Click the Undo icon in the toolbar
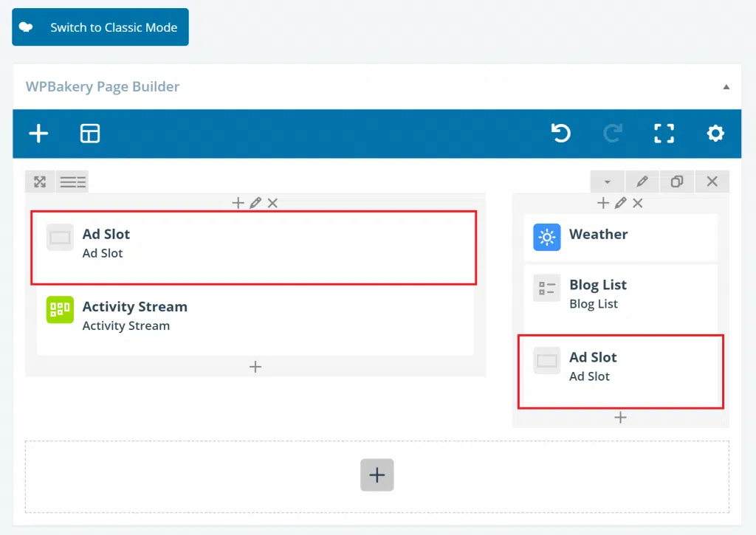Viewport: 756px width, 535px height. click(x=561, y=134)
